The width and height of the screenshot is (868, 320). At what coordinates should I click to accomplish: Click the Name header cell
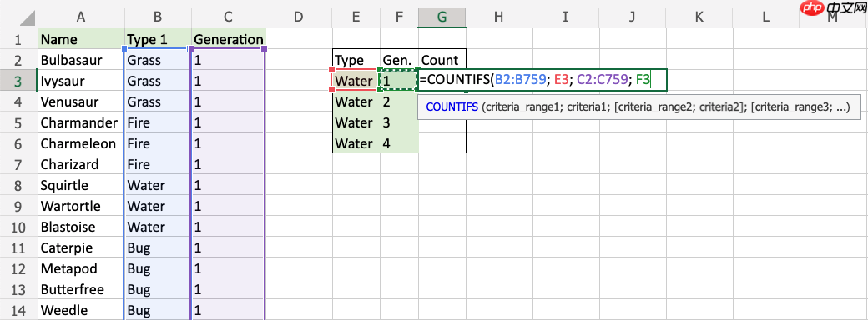click(x=80, y=39)
